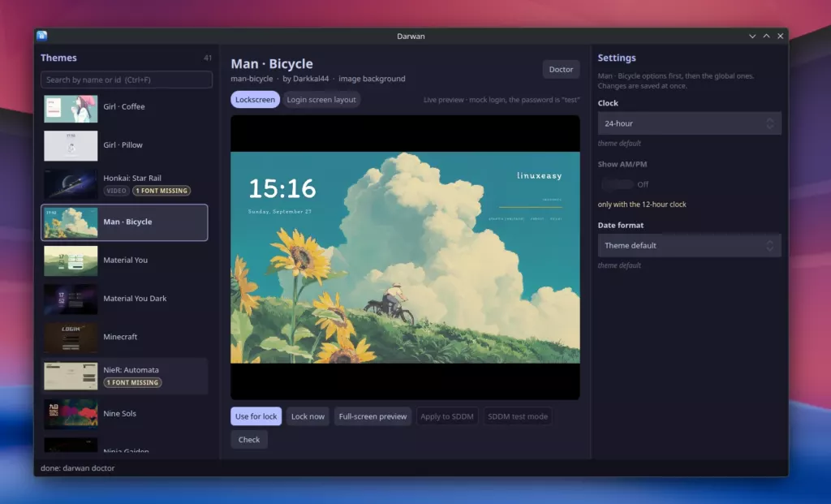This screenshot has height=504, width=831.
Task: Open the Girl · Coffee theme thumbnail
Action: coord(71,109)
